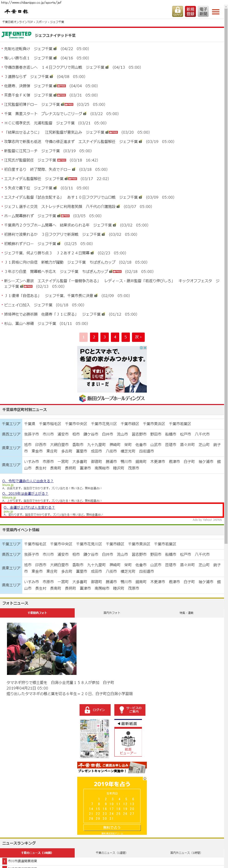Open the タマネギ狩り photo thumbnail

(x=42, y=649)
